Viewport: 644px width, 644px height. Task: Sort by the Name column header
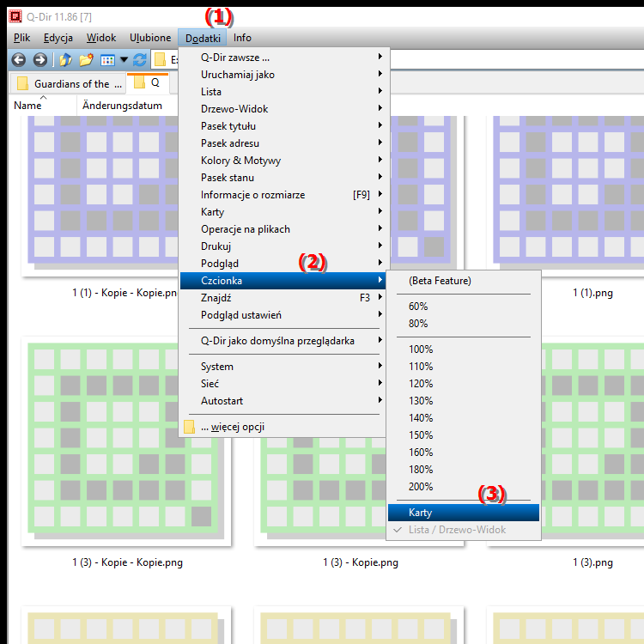43,106
